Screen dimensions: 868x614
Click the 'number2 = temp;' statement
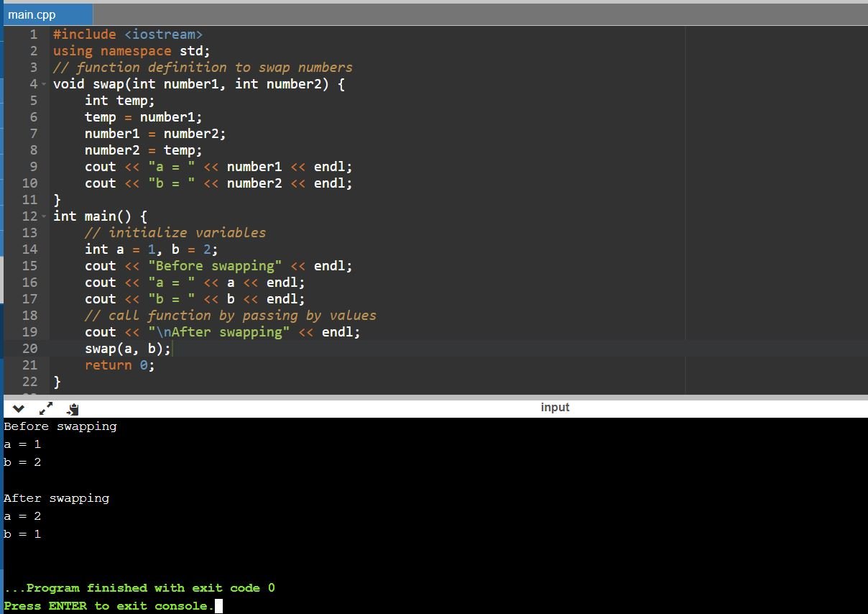[144, 150]
